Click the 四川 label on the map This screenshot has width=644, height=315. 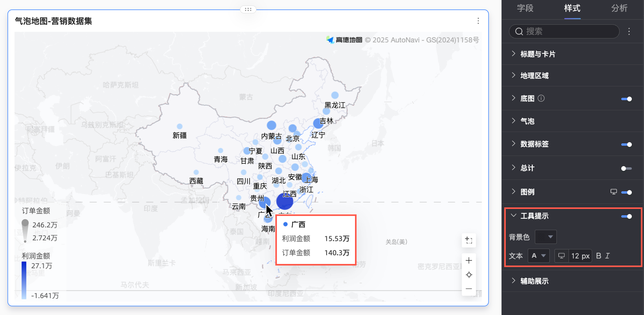coord(243,181)
